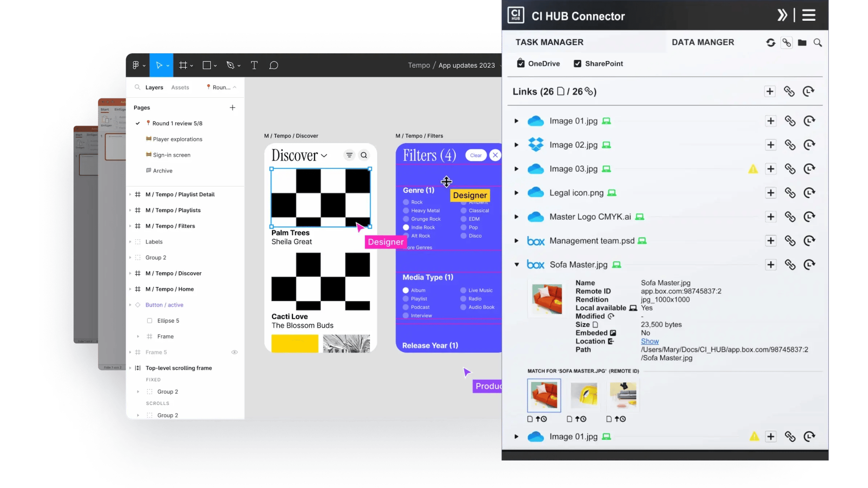Click relink icon for Sofa Master.jpg
The image size is (868, 488).
[x=790, y=265]
